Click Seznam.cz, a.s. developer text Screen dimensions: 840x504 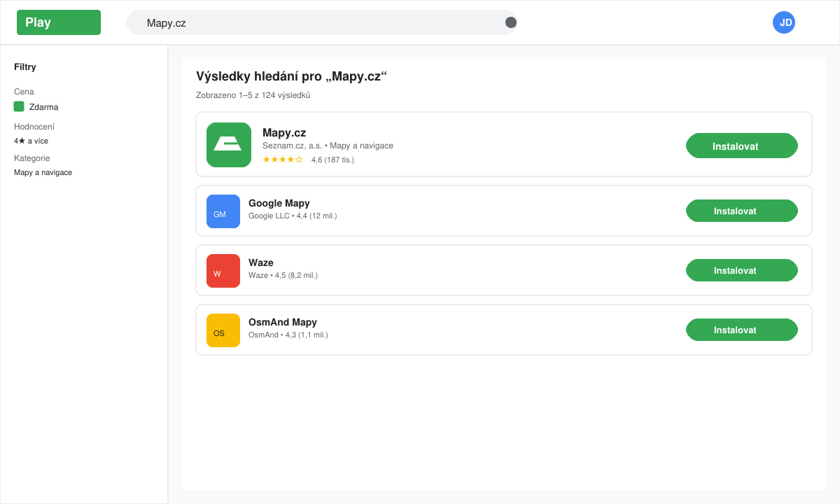point(292,146)
